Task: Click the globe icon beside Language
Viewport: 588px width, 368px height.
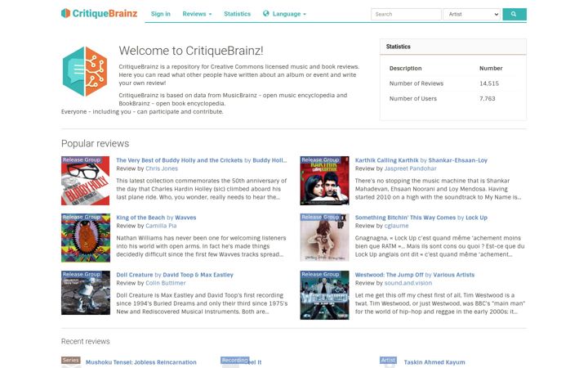Action: point(266,14)
